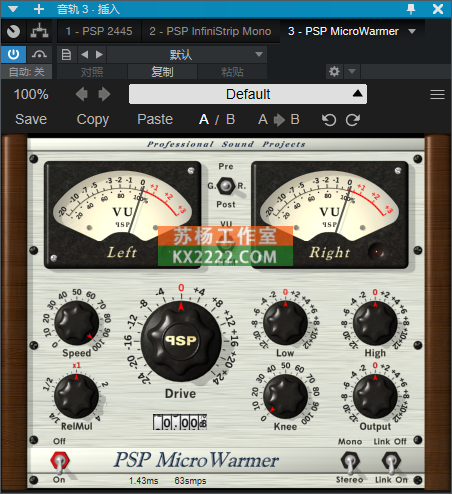Click Copy in PSP preset bar
The height and width of the screenshot is (494, 452).
coord(93,119)
